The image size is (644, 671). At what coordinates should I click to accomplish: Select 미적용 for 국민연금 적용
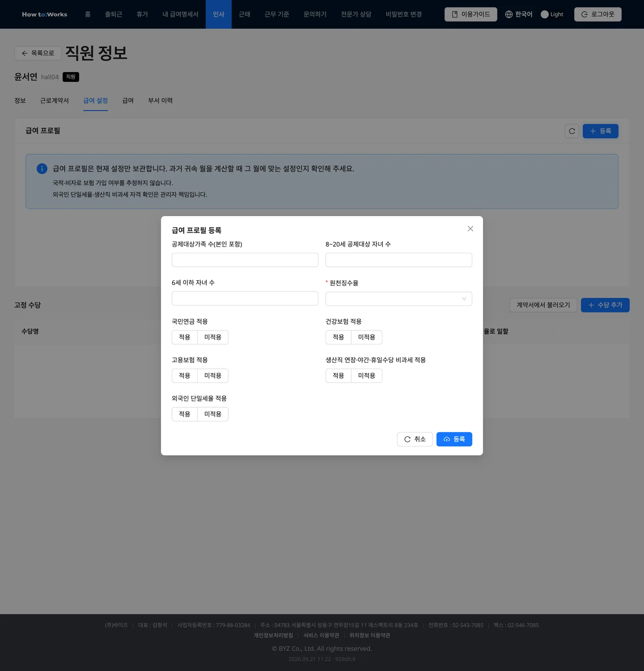click(x=213, y=337)
